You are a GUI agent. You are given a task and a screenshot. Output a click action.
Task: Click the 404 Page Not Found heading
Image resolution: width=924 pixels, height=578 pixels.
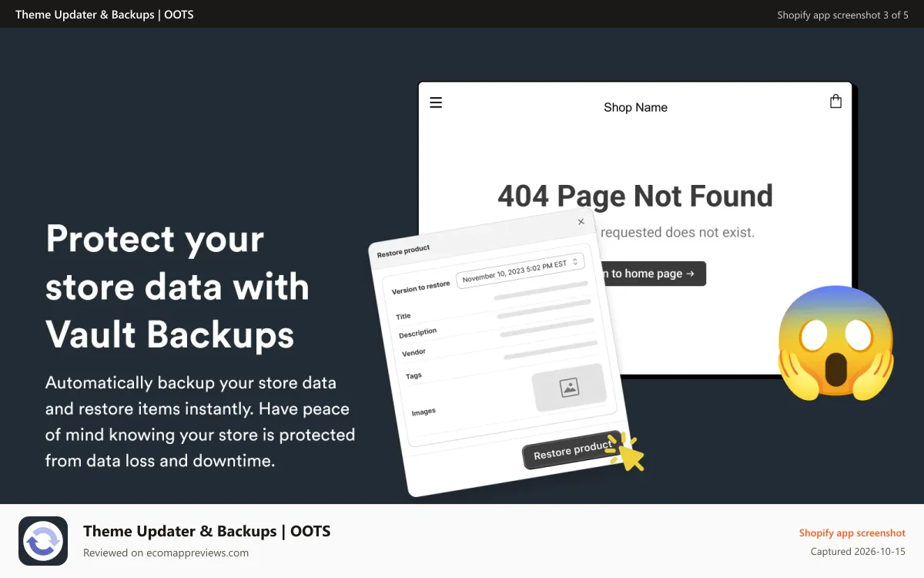click(x=635, y=197)
